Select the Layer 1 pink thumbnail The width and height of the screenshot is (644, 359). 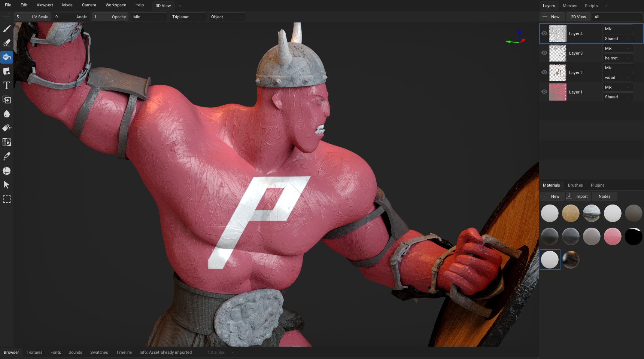point(558,92)
